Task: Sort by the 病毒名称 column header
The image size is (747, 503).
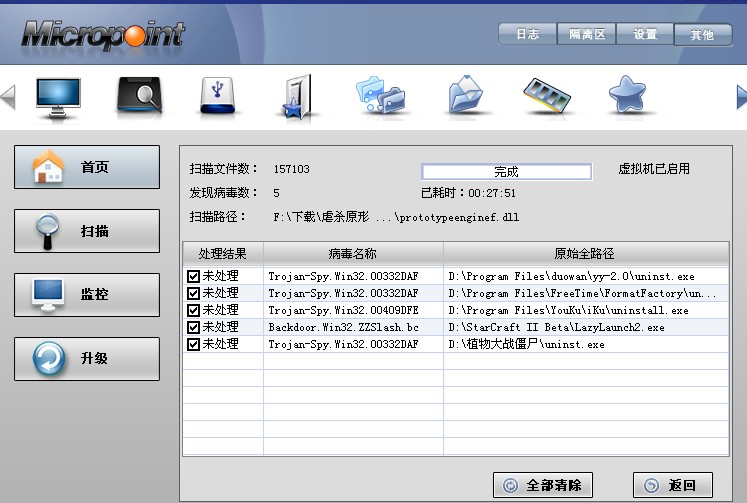Action: pyautogui.click(x=352, y=254)
